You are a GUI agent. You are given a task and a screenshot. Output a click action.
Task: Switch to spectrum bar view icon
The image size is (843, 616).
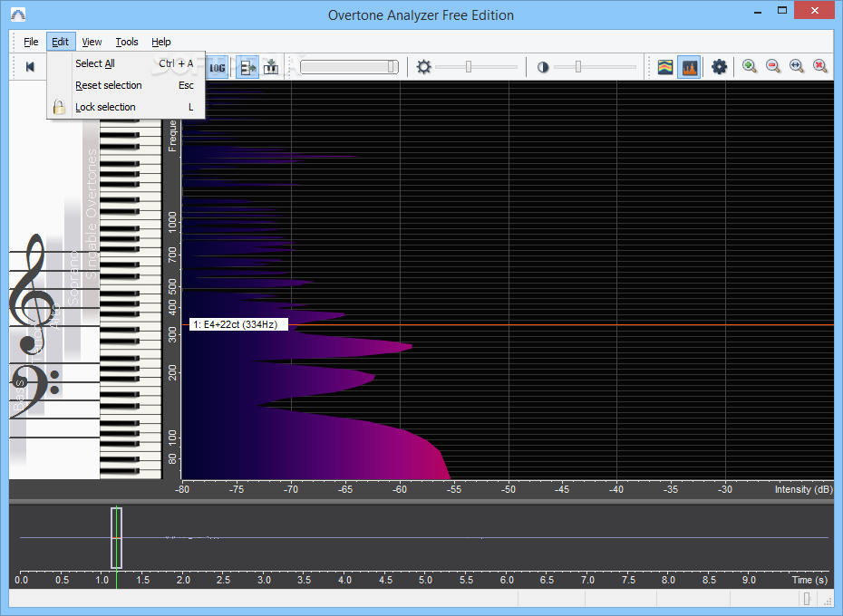coord(689,67)
